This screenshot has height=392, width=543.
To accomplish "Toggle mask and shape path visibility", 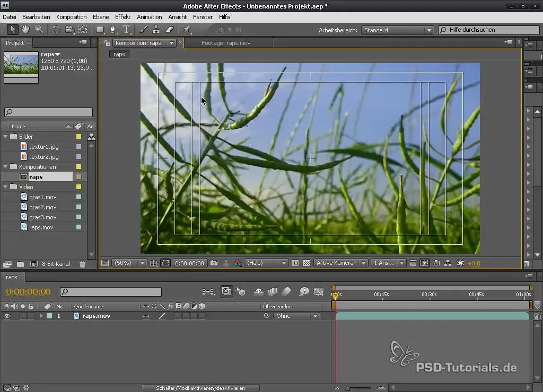I will coord(165,263).
